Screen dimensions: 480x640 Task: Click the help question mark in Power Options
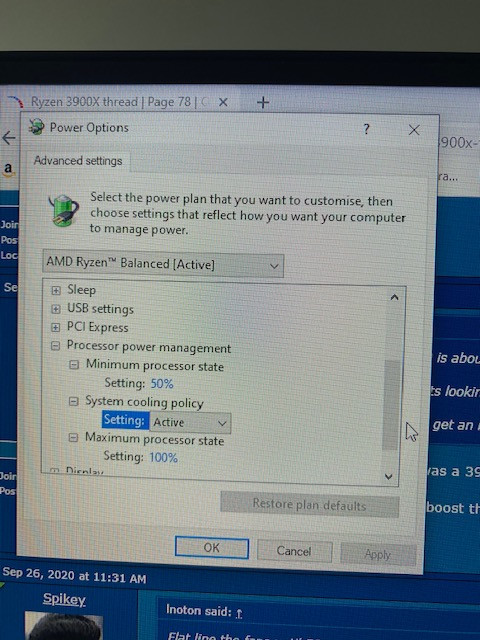tap(367, 129)
